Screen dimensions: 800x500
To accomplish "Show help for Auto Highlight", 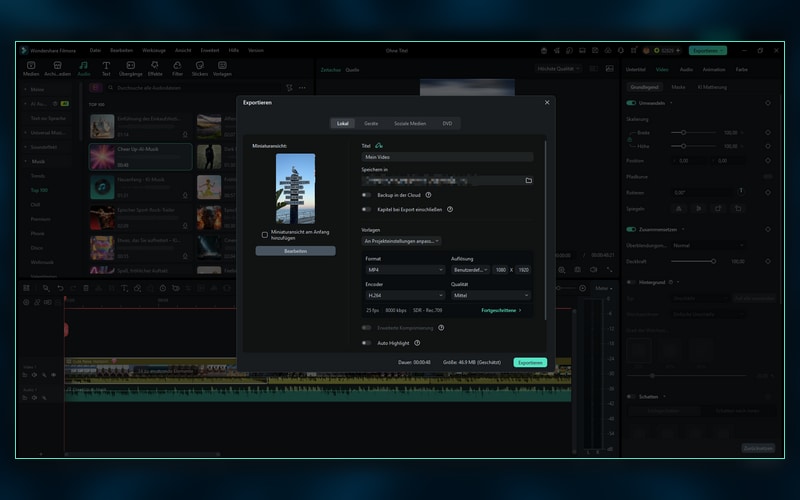I will 417,343.
